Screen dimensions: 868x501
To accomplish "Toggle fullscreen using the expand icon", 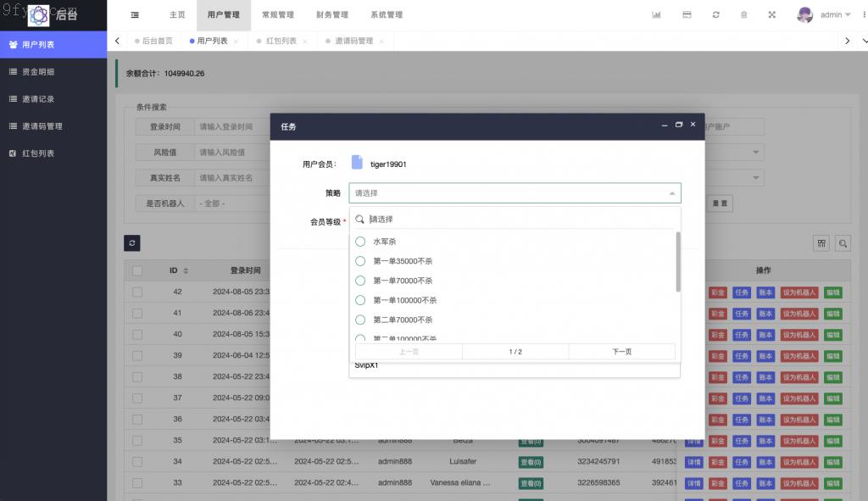I will pyautogui.click(x=772, y=15).
